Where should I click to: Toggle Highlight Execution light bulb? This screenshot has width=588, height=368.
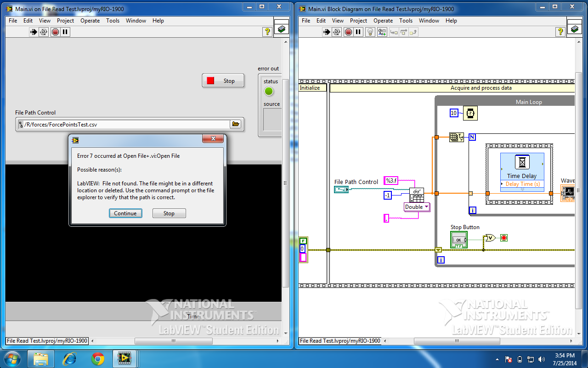click(x=370, y=32)
